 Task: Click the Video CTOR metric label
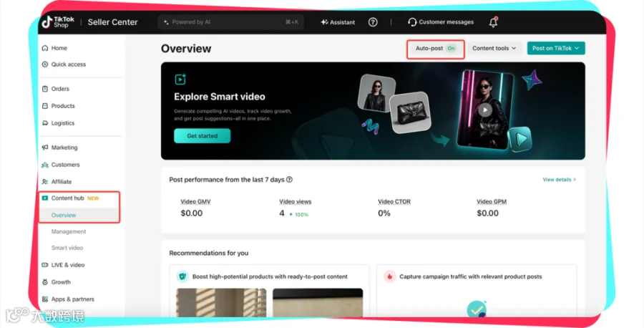(x=394, y=202)
